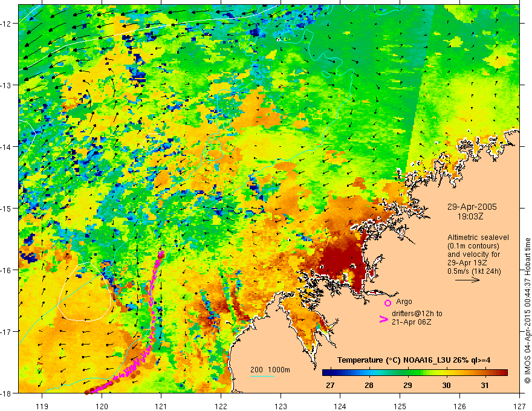Click latitude axis label -16
The image size is (532, 411).
[x=6, y=270]
